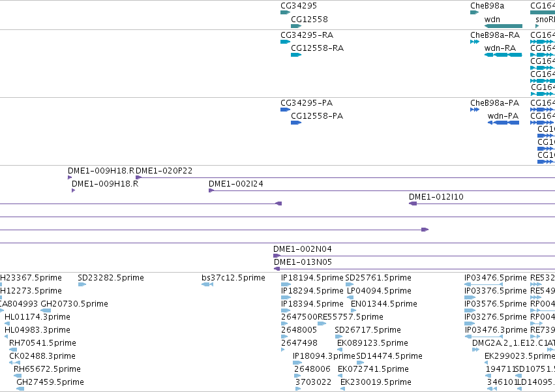Click the bs37c12.5prime EST feature

click(x=207, y=284)
